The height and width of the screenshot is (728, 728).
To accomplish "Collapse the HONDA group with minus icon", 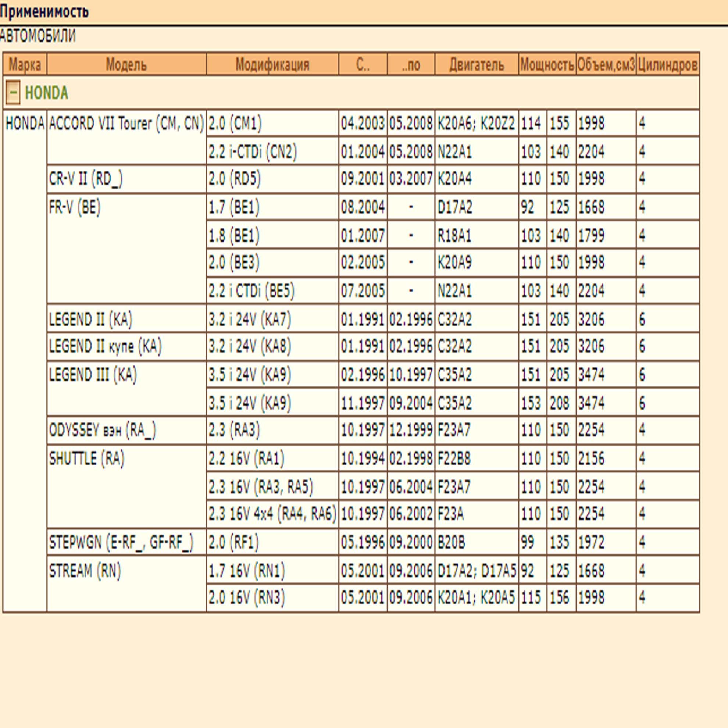I will (x=13, y=93).
